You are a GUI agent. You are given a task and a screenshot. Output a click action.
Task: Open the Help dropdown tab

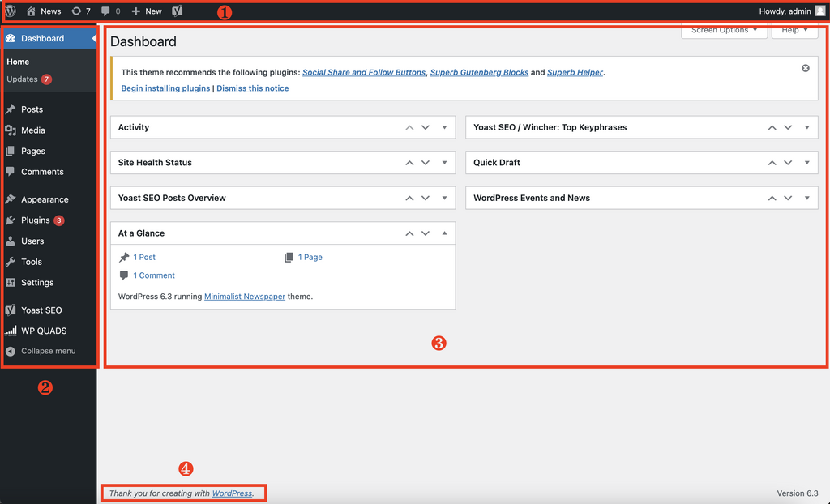(x=794, y=30)
